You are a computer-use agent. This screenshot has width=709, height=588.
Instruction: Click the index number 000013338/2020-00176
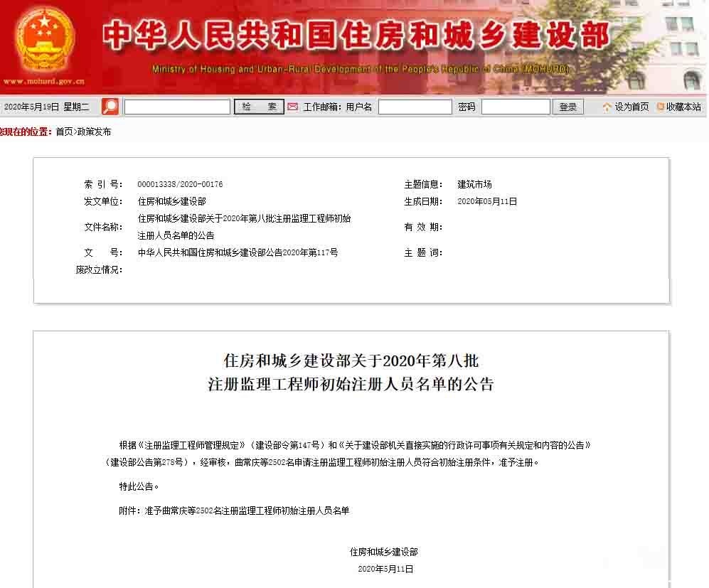click(180, 184)
